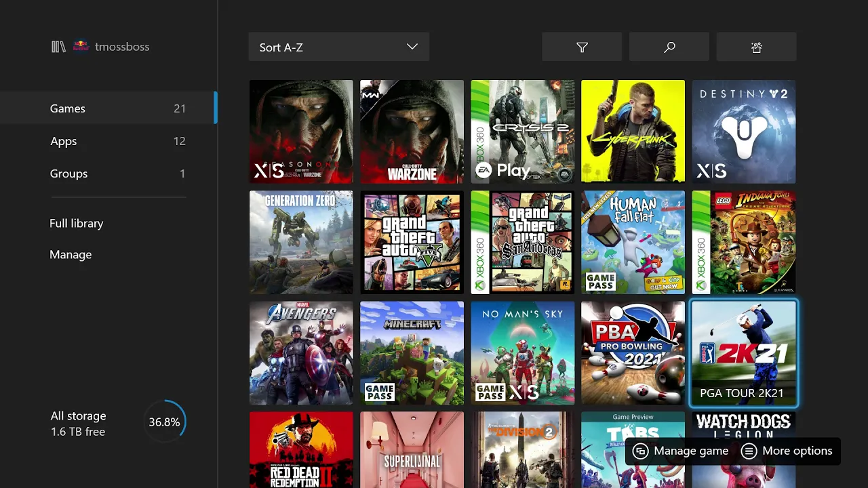This screenshot has width=868, height=488.
Task: Click the library icon beside tmossboss
Action: coord(58,47)
